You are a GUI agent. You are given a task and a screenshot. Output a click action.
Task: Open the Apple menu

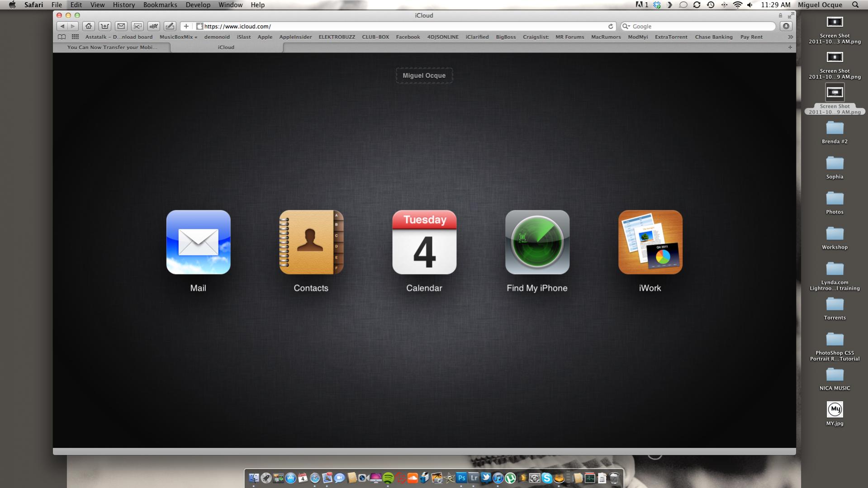(x=12, y=5)
